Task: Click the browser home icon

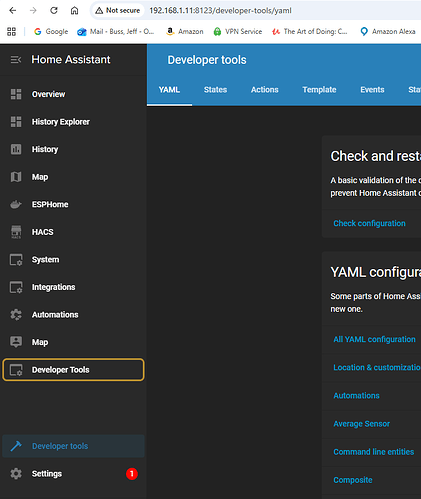Action: tap(74, 10)
